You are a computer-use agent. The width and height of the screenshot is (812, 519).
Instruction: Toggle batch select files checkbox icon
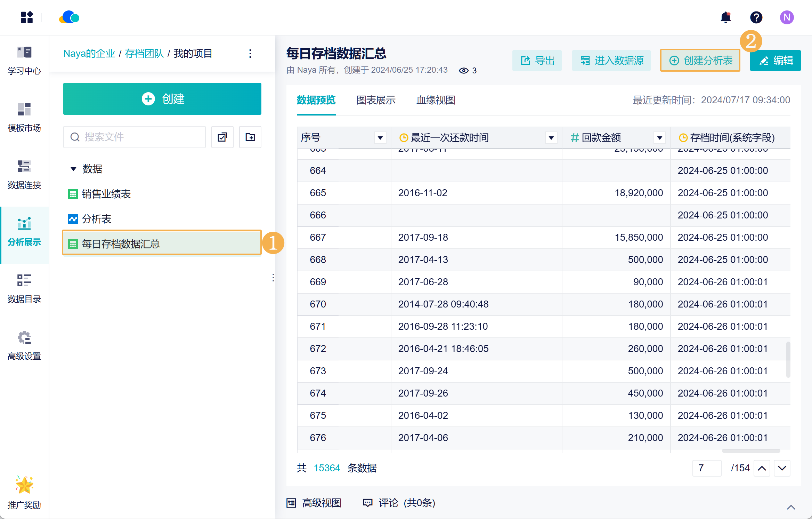222,137
